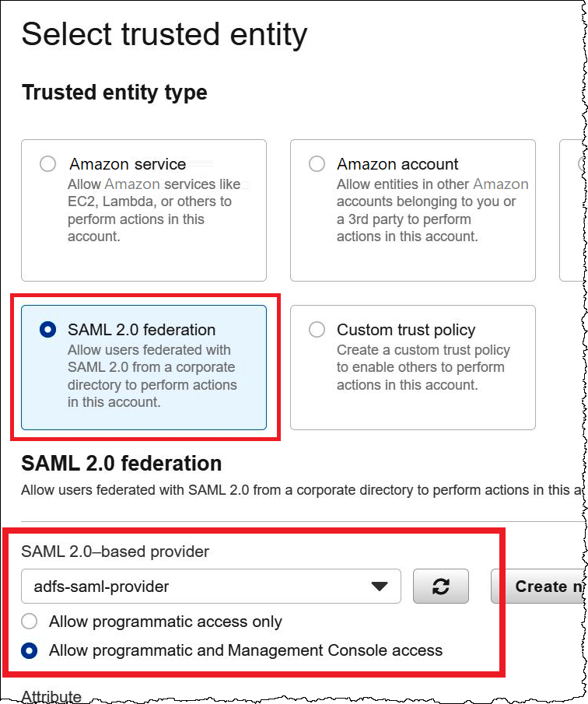Click the Amazon service card description

(x=152, y=210)
